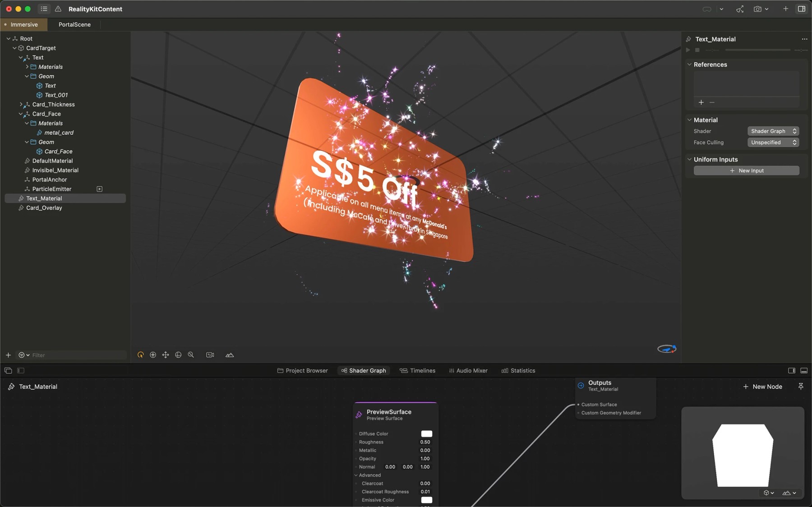This screenshot has height=507, width=812.
Task: Open the camera snapshot dropdown arrow
Action: point(767,9)
